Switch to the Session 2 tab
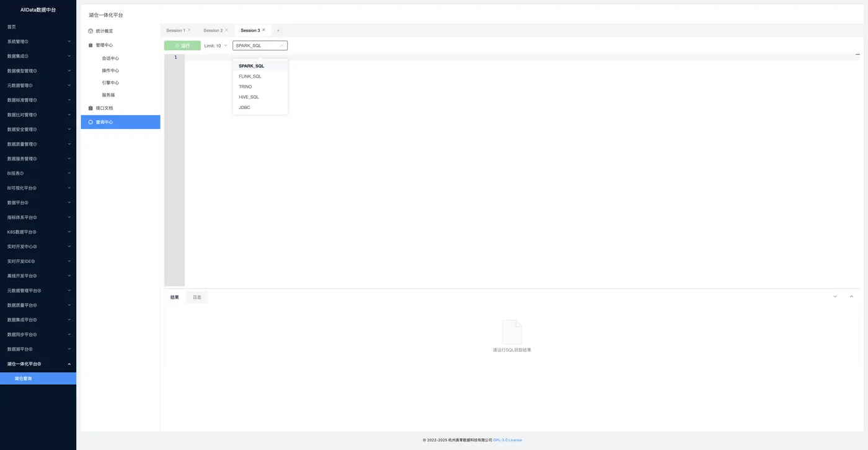This screenshot has height=450, width=868. point(213,30)
